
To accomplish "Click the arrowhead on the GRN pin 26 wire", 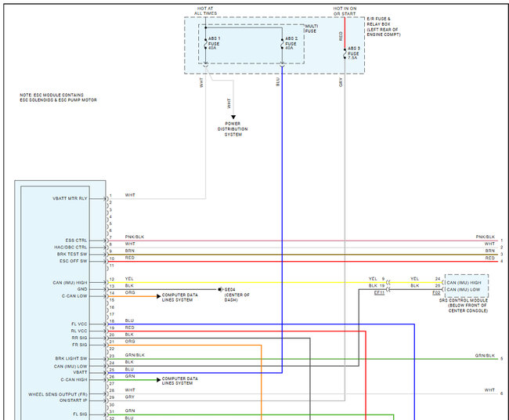I will [159, 380].
